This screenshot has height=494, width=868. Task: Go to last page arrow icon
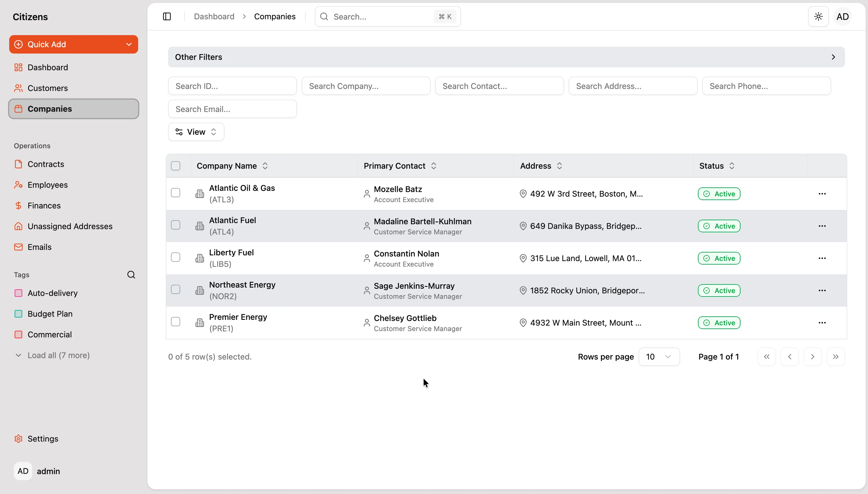click(x=835, y=357)
